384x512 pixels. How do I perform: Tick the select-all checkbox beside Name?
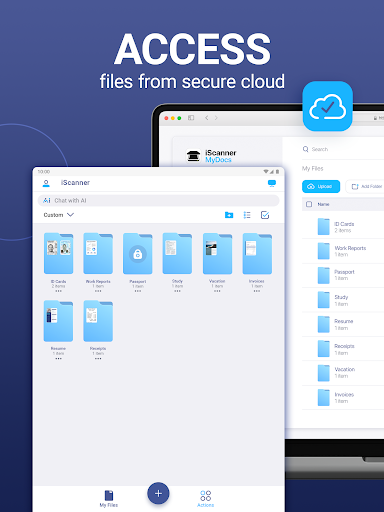pyautogui.click(x=309, y=204)
